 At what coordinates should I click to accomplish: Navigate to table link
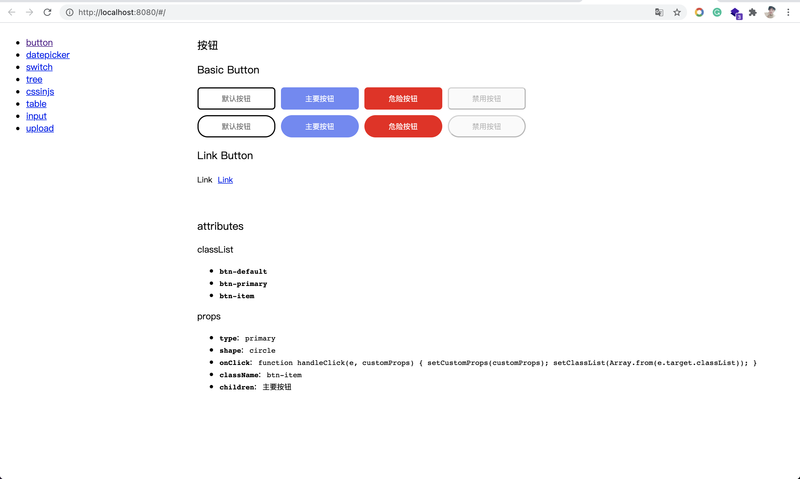tap(36, 104)
